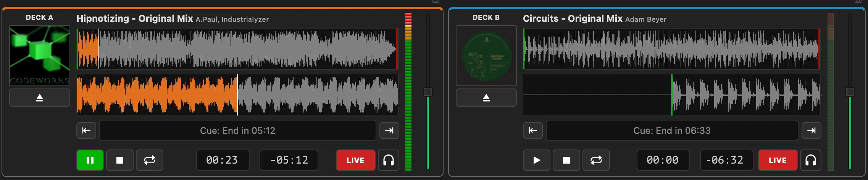This screenshot has height=180, width=868.
Task: Click track title 'Hipnotizing - Original Mix'
Action: (135, 19)
